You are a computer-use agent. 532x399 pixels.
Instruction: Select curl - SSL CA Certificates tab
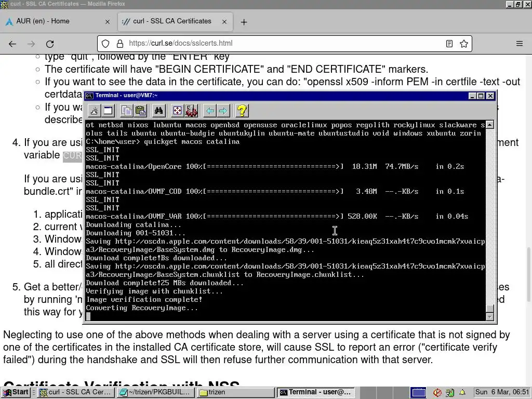point(175,21)
